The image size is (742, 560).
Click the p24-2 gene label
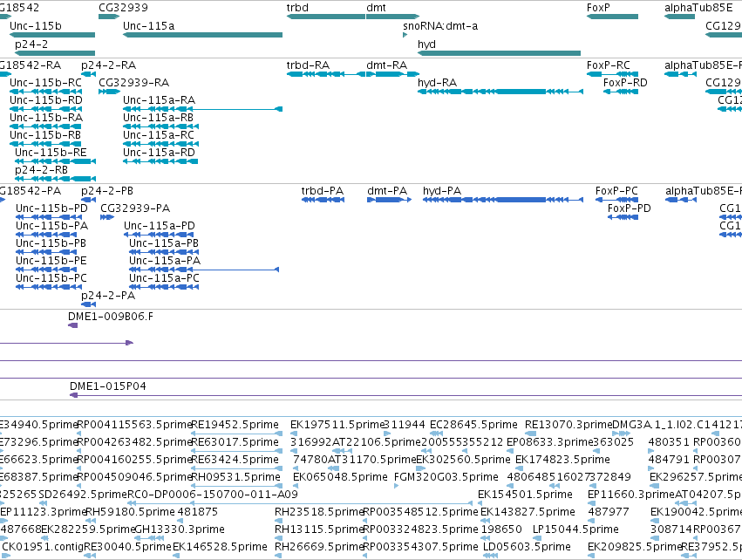click(x=32, y=44)
